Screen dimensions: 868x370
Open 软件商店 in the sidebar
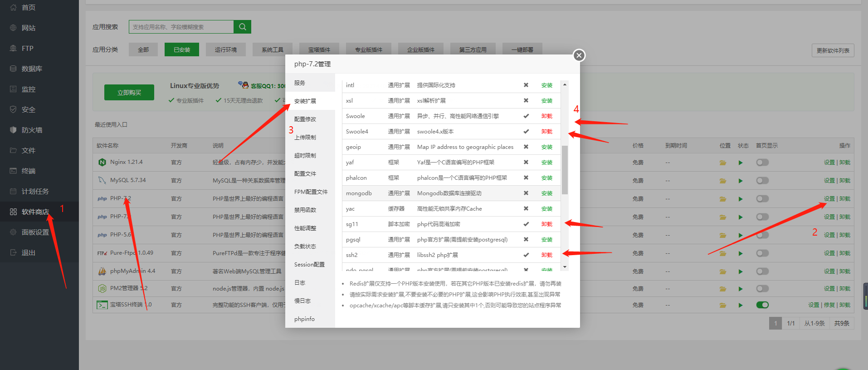[39, 212]
